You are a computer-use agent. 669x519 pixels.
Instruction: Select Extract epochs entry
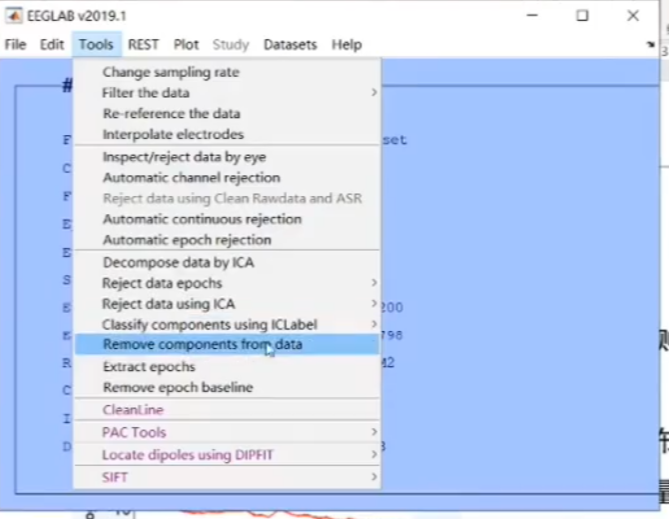[x=149, y=367]
